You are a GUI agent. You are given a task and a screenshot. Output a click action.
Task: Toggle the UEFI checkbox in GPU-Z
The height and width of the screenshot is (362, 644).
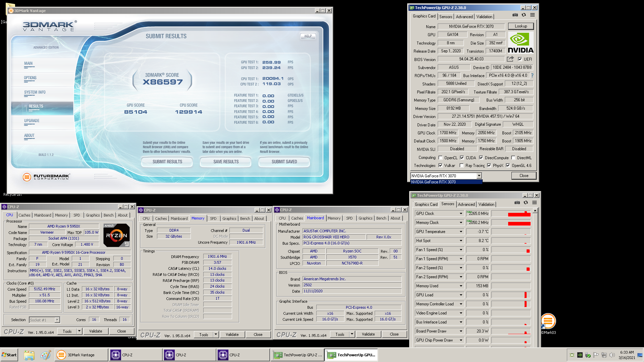coord(520,59)
